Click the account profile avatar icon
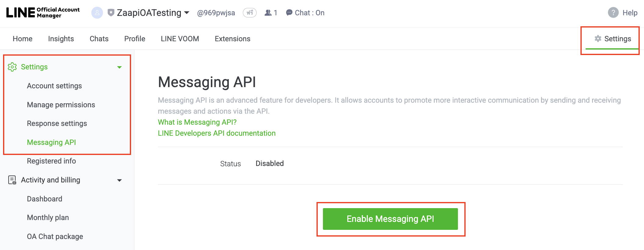Screen dimensions: 644x250 coord(97,13)
